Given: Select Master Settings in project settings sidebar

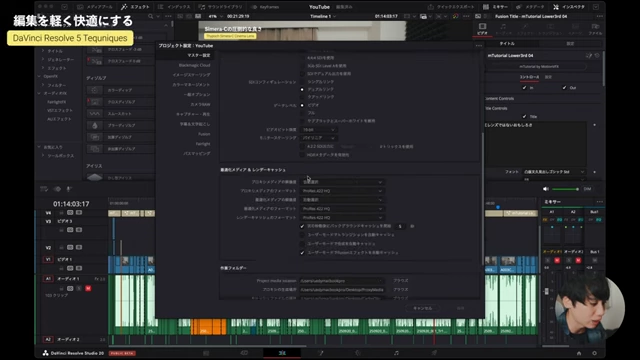Looking at the screenshot, I should (x=198, y=55).
